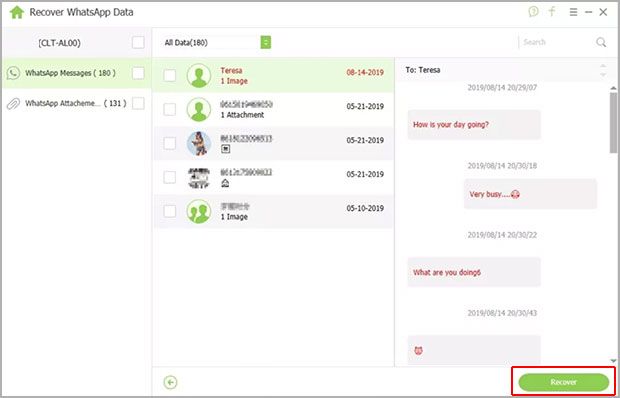Click the green home icon
620x398 pixels.
17,12
